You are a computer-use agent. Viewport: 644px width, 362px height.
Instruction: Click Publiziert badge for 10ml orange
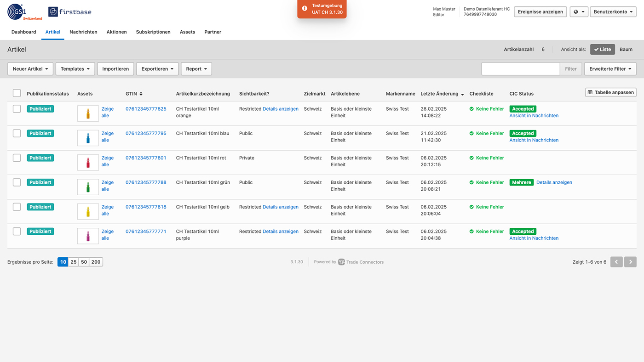pos(40,109)
